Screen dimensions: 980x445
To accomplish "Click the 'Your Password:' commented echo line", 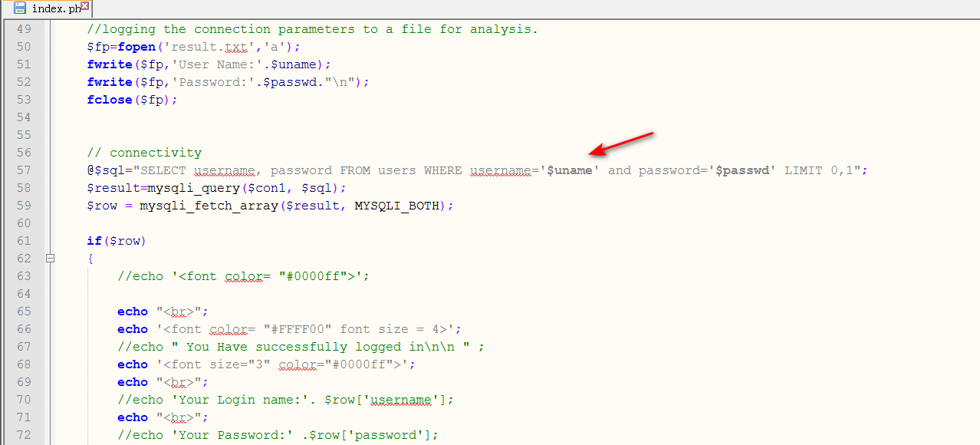I will (278, 435).
